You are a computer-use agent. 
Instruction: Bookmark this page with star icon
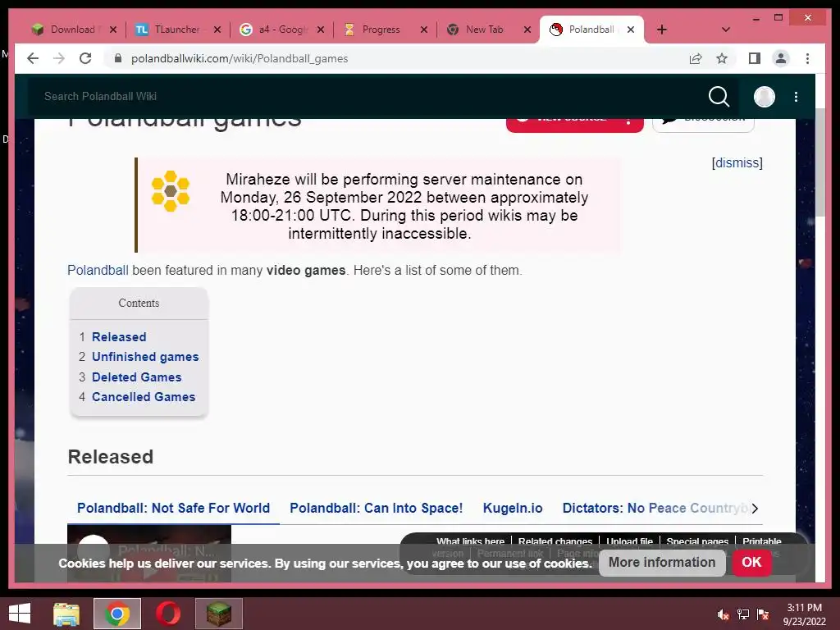722,58
